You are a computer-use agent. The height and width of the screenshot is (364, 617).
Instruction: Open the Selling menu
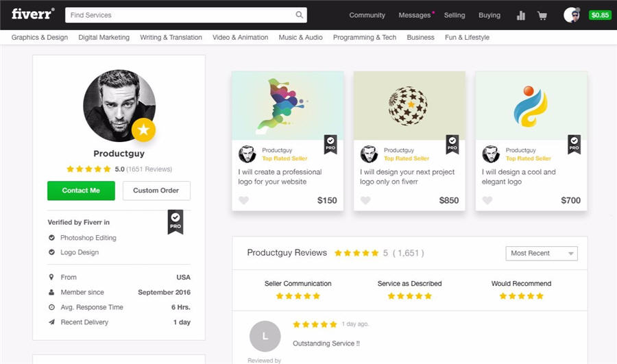pos(455,15)
